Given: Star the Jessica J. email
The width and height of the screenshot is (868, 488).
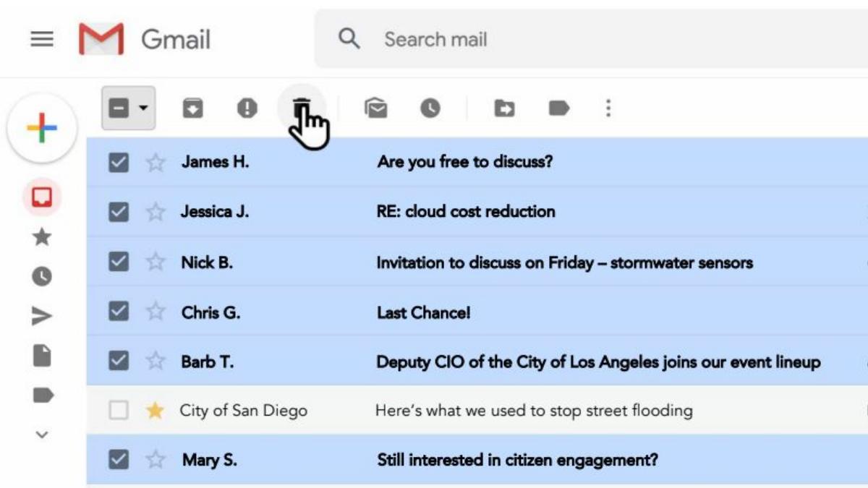Looking at the screenshot, I should tap(156, 212).
